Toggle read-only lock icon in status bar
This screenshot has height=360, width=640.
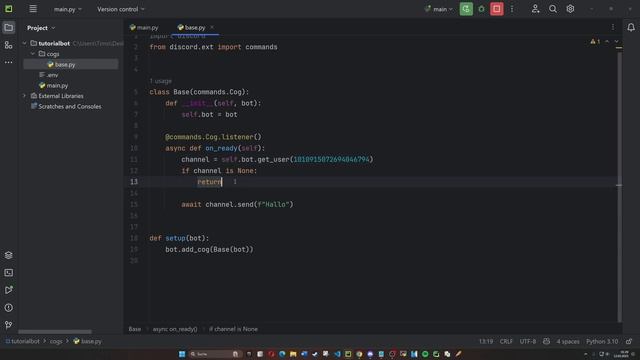629,341
